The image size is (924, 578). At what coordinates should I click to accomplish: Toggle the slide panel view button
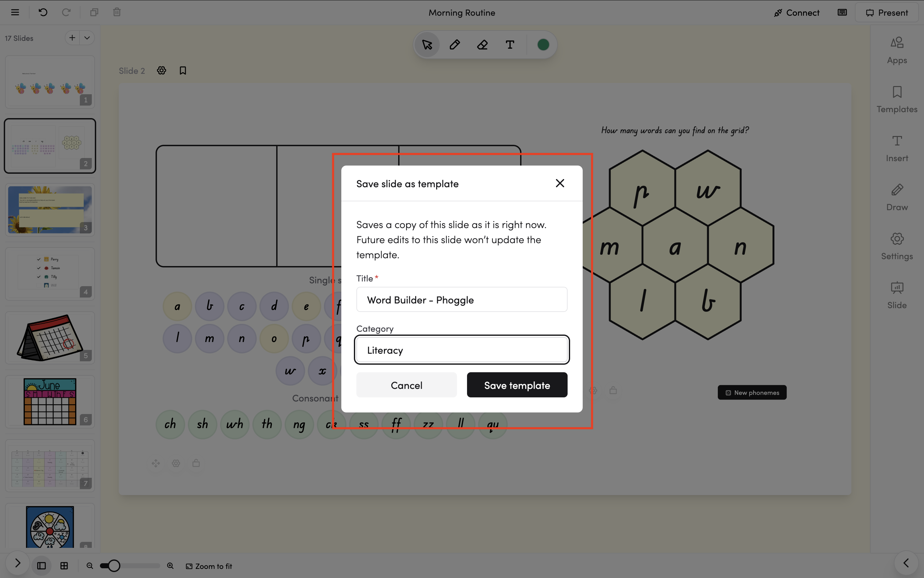coord(41,566)
